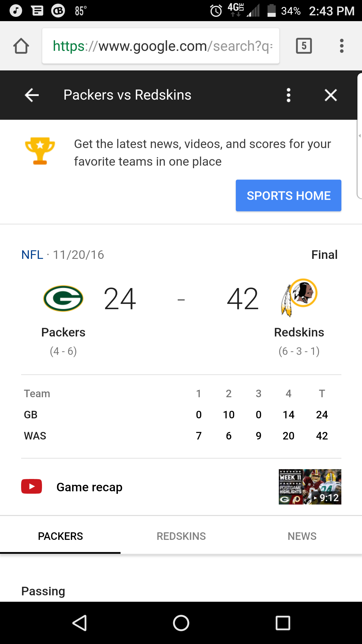The width and height of the screenshot is (362, 644).
Task: Open the tab switcher showing 5 tabs
Action: [x=304, y=46]
